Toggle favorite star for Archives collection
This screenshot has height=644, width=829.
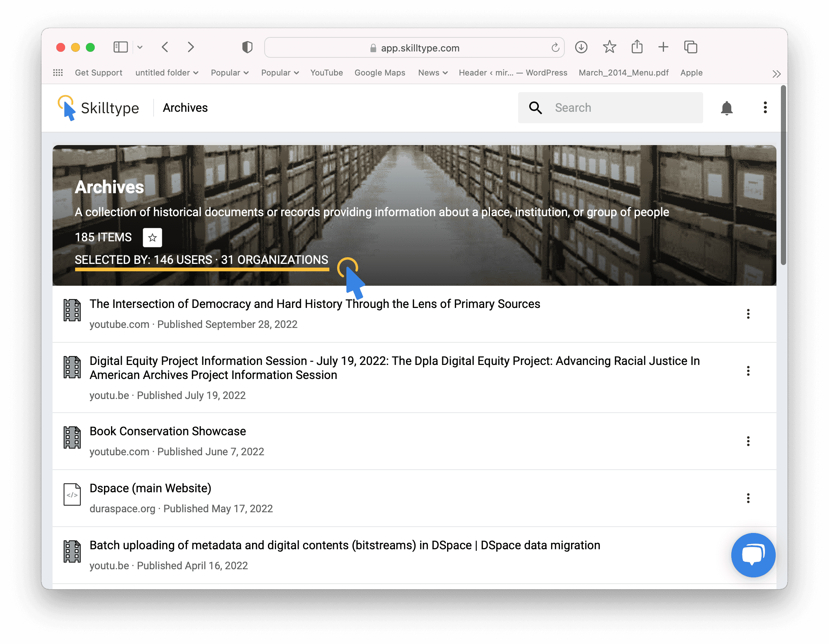[x=152, y=238]
